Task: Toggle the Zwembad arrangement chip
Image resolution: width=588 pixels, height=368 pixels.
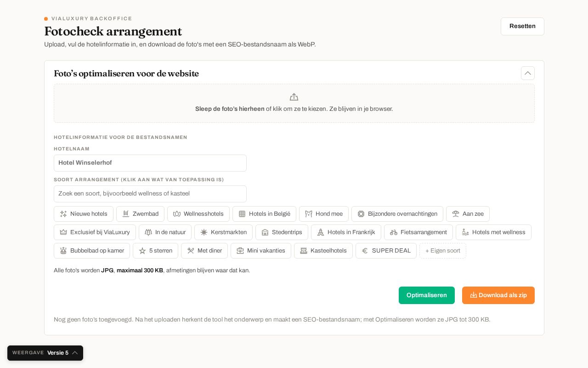Action: pos(140,214)
